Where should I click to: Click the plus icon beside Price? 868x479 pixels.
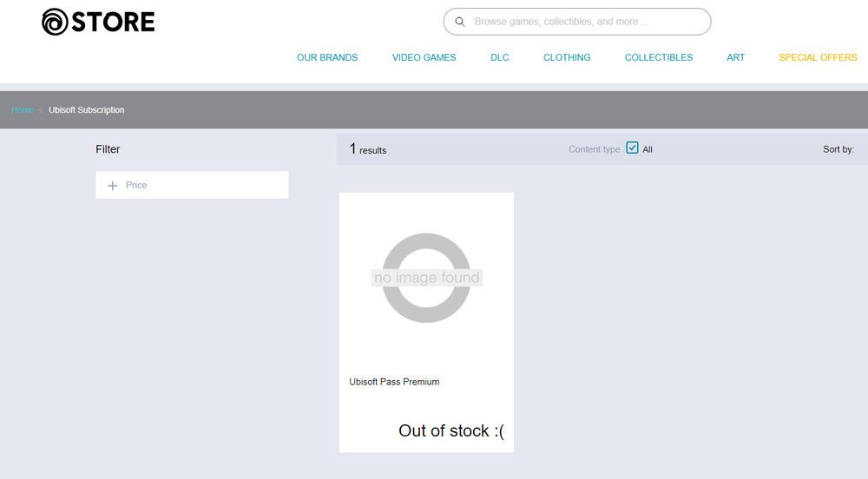[112, 186]
